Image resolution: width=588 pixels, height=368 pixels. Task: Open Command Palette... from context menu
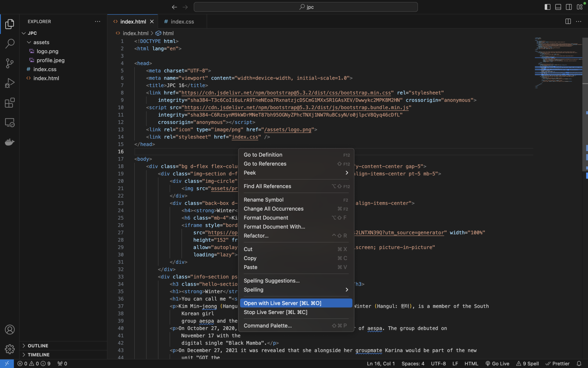tap(296, 326)
